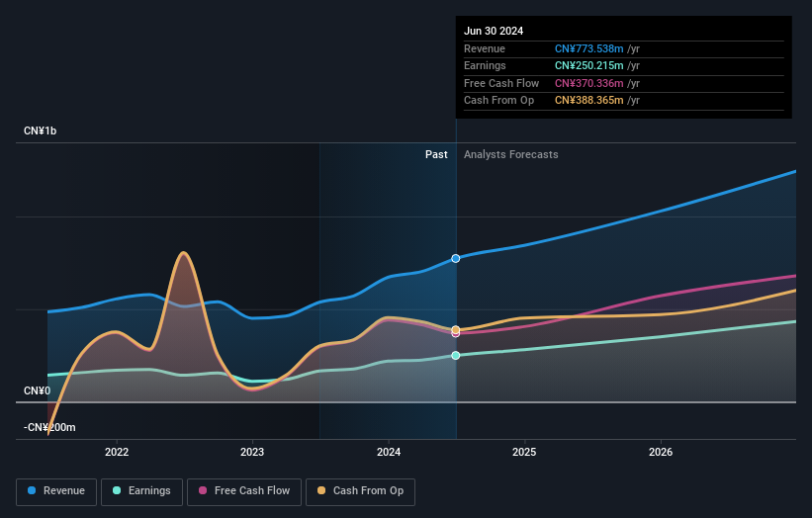Select the 2026 x-axis label
Viewport: 812px width, 518px height.
[661, 452]
